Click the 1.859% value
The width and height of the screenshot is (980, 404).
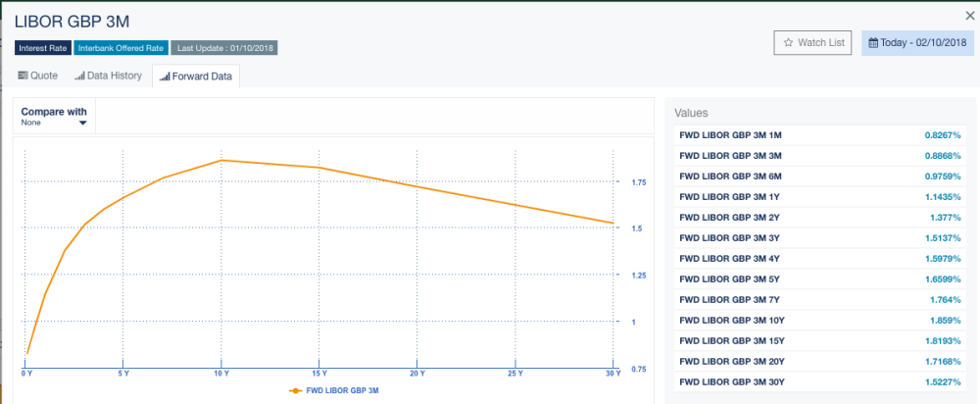point(945,321)
